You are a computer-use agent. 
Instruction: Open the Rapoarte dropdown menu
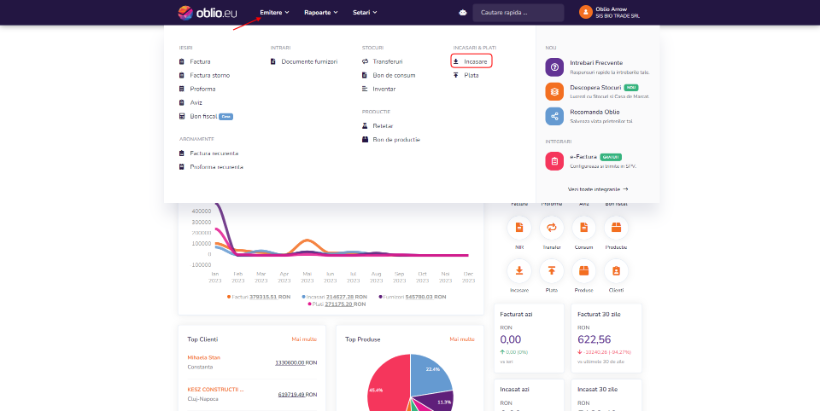pyautogui.click(x=321, y=13)
